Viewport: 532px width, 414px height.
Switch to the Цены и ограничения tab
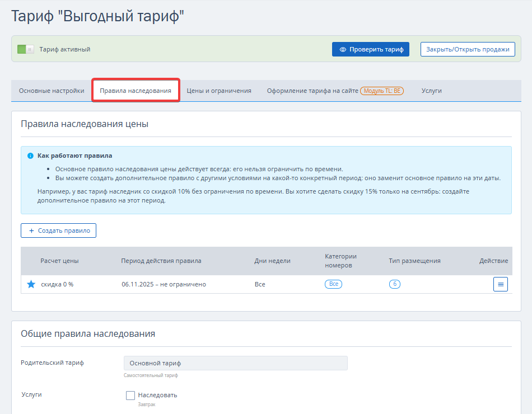219,91
